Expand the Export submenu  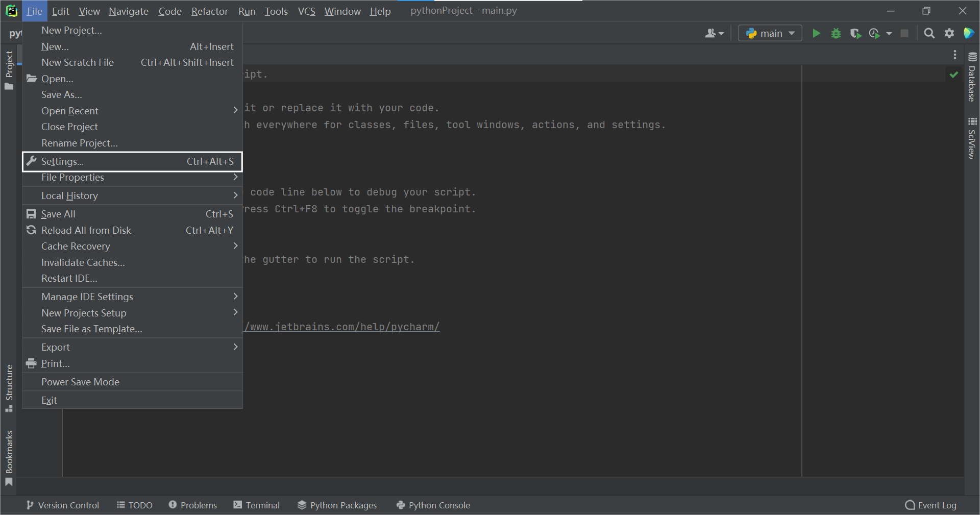point(132,347)
